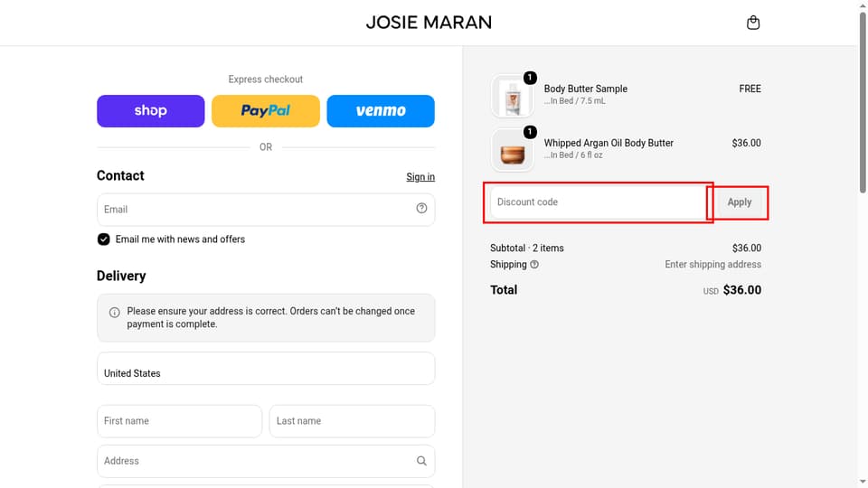Viewport: 868px width, 488px height.
Task: Click the 'Subtotal · 2 items' label
Action: click(527, 248)
